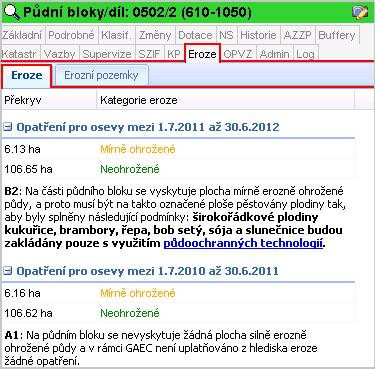Viewport: 375px width, 369px height.
Task: Click Mírně ohrožené in the 6.13 ha row
Action: 138,149
